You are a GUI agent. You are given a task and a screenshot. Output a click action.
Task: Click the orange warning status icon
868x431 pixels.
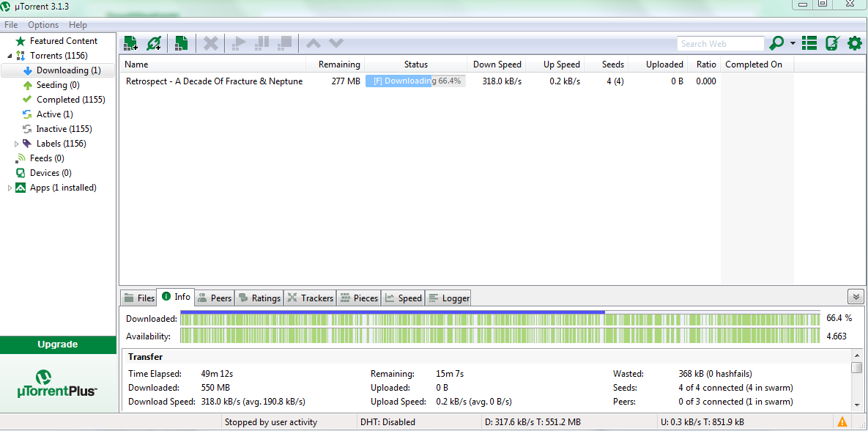tap(842, 421)
